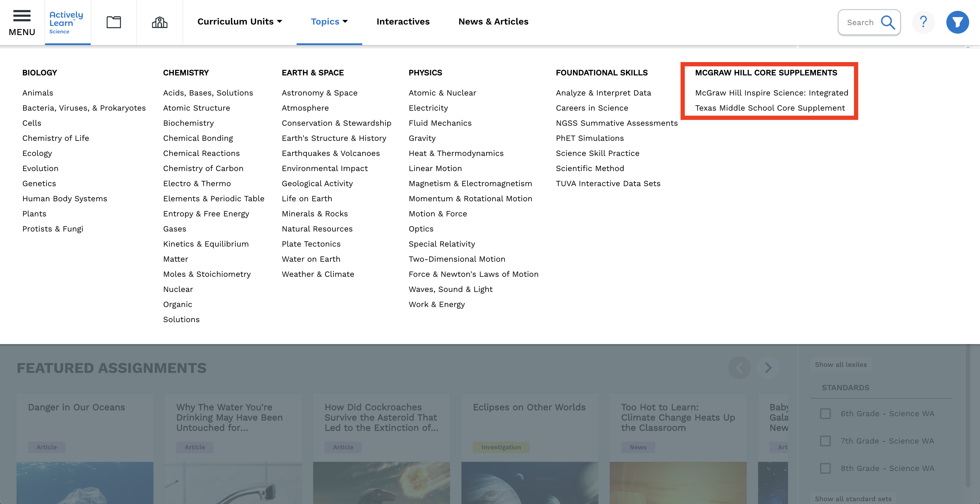Open the Solutions chemistry topic
Image resolution: width=980 pixels, height=504 pixels.
point(181,320)
